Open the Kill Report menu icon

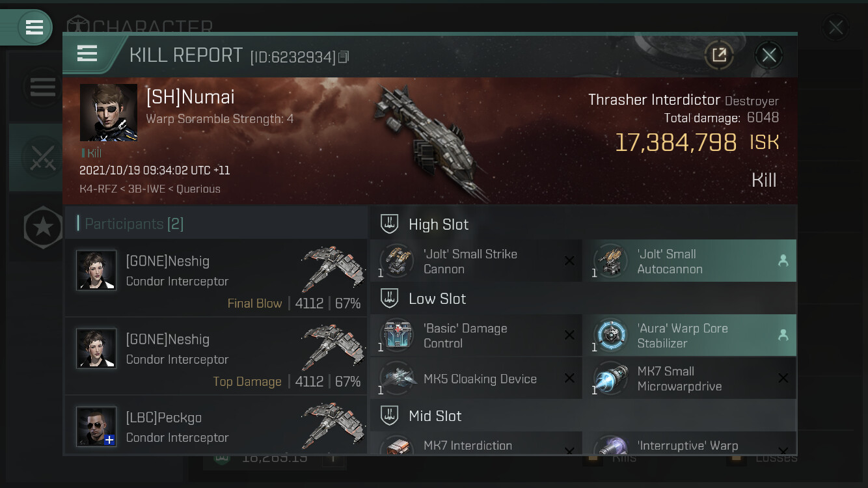pos(87,53)
